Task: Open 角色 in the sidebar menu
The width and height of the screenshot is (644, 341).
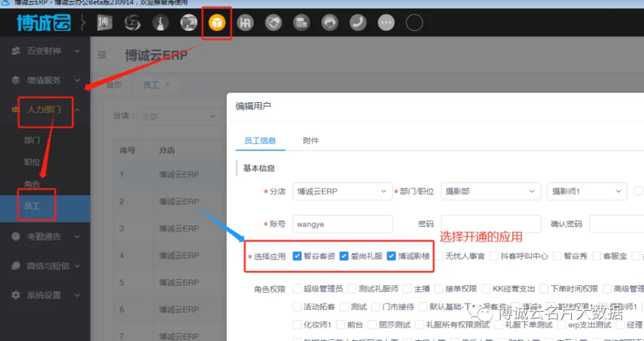Action: coord(32,185)
